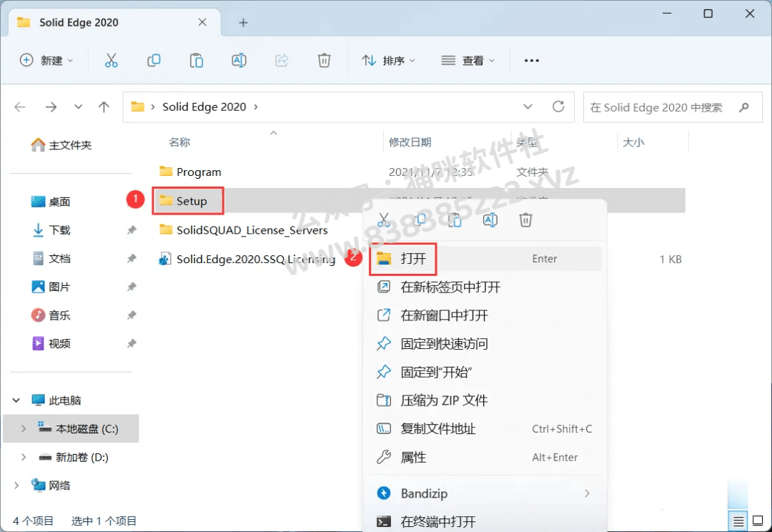
Task: Open the 新建 (New) dropdown
Action: pos(46,61)
